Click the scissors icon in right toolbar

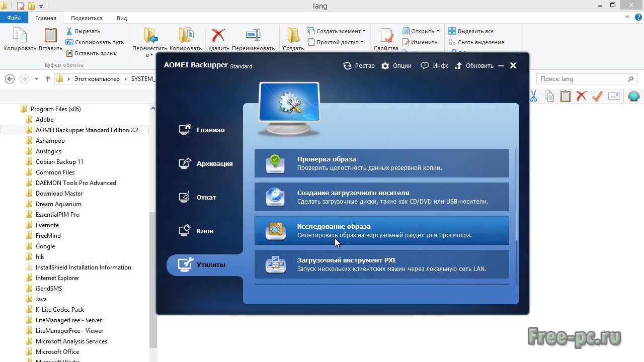(533, 96)
